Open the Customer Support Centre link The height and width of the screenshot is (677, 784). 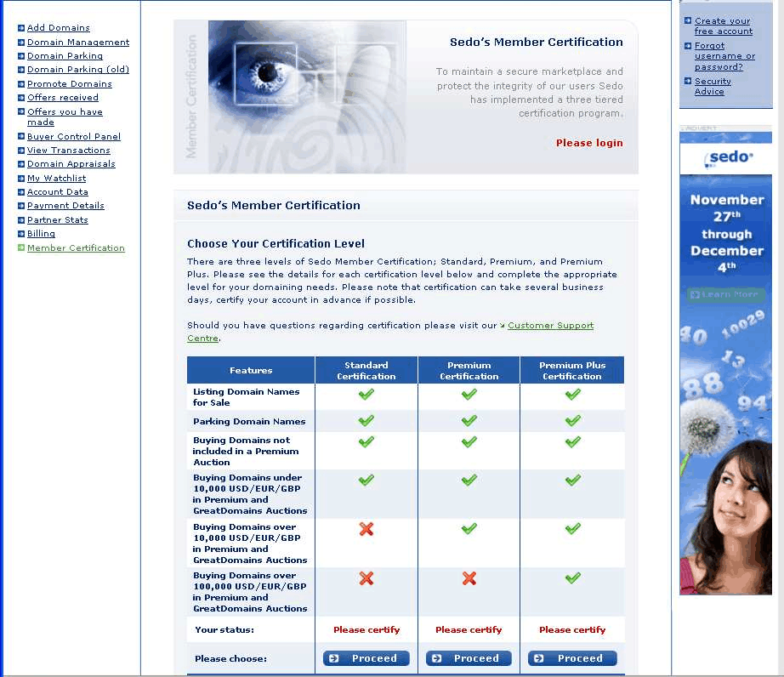(550, 326)
